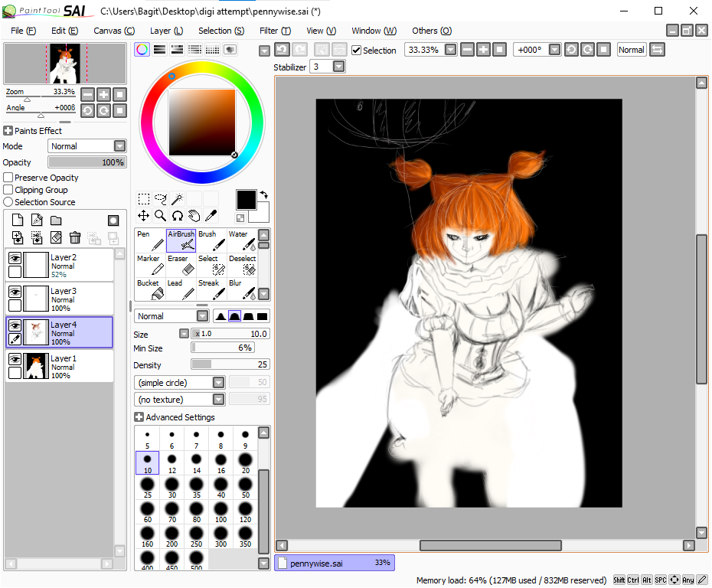This screenshot has height=588, width=712.
Task: Set layer as Selection Source
Action: click(x=8, y=202)
